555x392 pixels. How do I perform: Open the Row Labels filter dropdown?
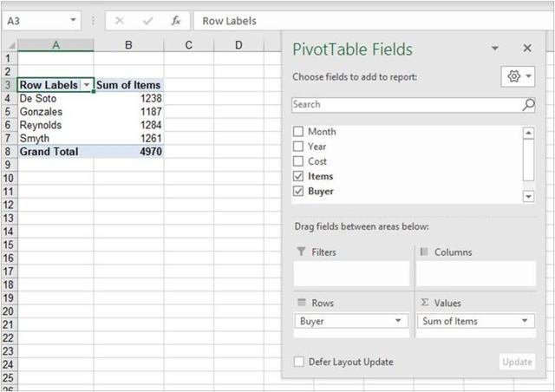click(x=87, y=85)
